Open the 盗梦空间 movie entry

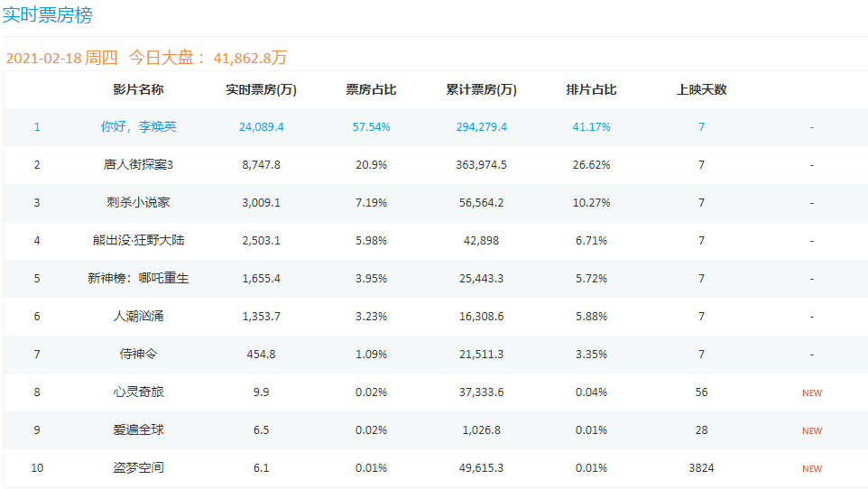(138, 468)
